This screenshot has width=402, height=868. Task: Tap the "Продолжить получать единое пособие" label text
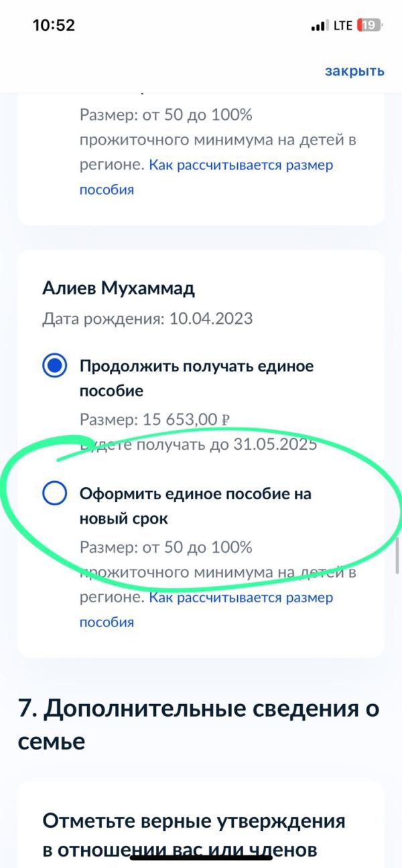click(x=197, y=378)
